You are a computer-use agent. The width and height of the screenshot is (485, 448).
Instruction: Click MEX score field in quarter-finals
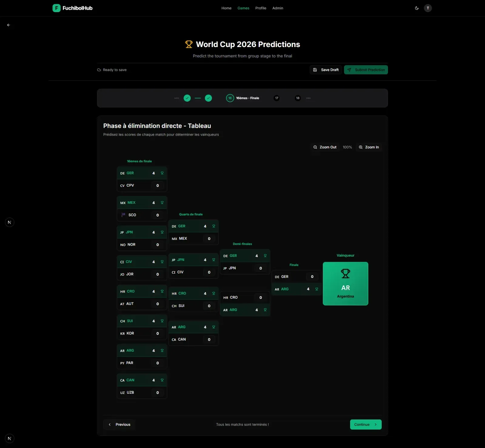(x=209, y=239)
